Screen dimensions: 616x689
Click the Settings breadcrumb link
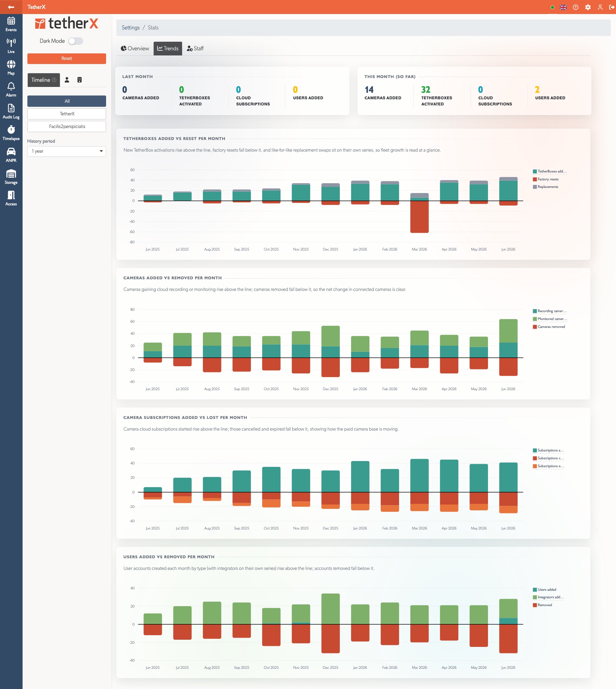(x=131, y=28)
